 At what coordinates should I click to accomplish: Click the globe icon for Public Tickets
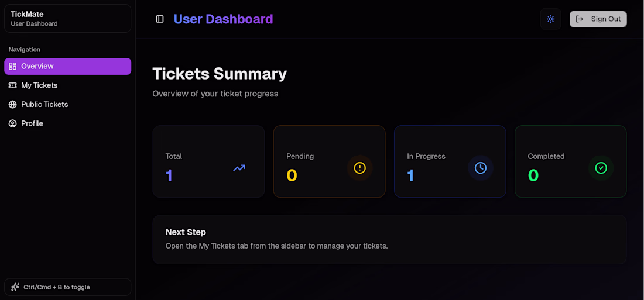click(13, 104)
